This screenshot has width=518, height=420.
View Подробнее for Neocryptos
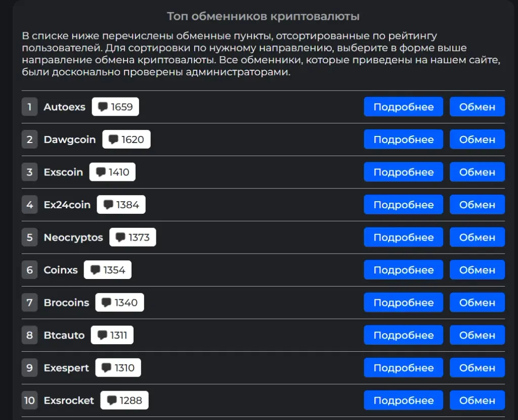tap(403, 237)
